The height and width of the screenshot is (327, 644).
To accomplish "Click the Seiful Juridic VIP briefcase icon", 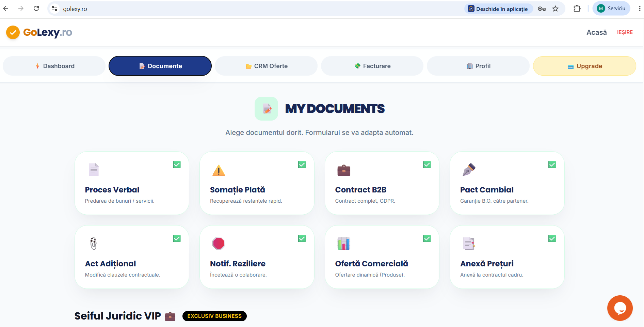I will 170,317.
